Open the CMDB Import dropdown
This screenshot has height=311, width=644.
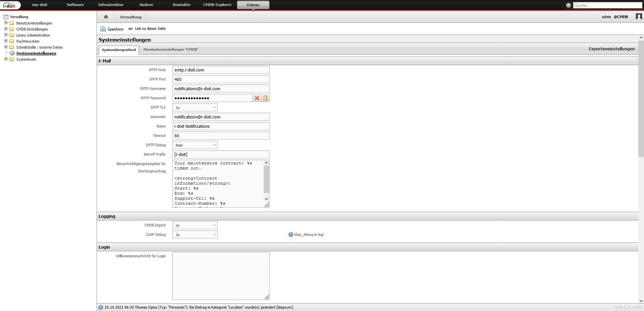pyautogui.click(x=195, y=225)
